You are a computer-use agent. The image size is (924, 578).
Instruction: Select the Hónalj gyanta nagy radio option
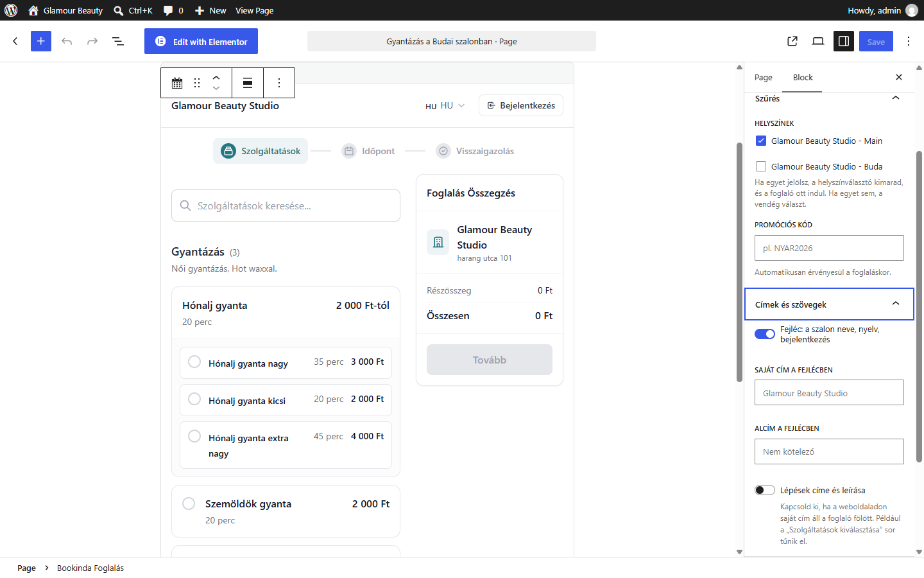[194, 362]
